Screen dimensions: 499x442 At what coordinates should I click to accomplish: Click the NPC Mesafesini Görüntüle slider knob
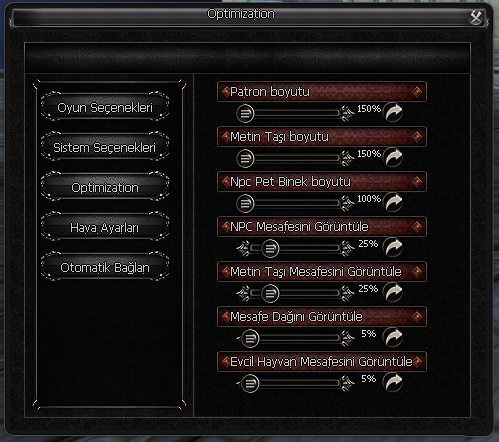pos(270,249)
